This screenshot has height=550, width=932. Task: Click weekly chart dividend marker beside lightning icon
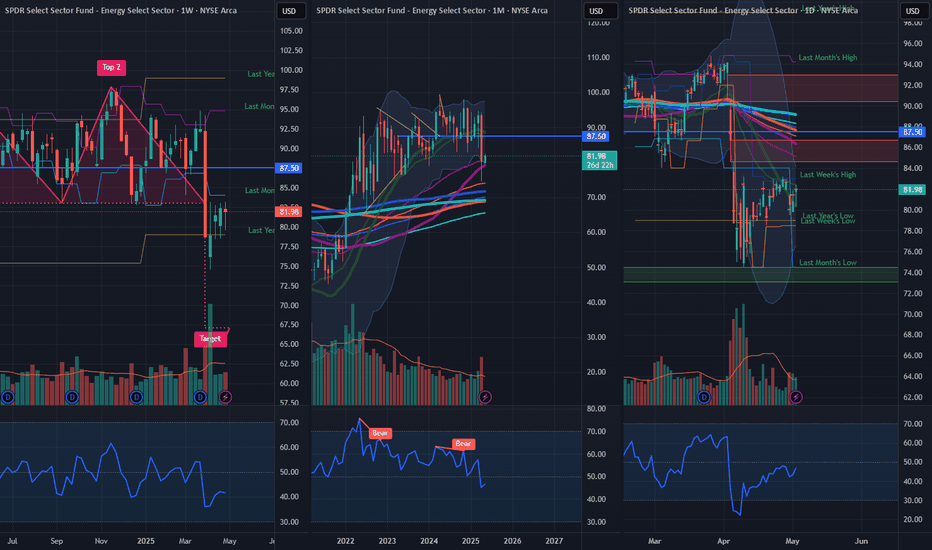coord(200,397)
